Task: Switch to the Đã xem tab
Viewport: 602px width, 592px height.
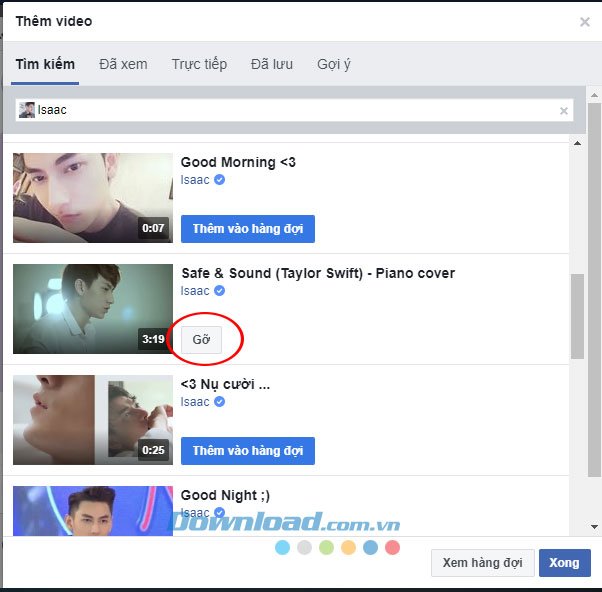Action: tap(123, 64)
